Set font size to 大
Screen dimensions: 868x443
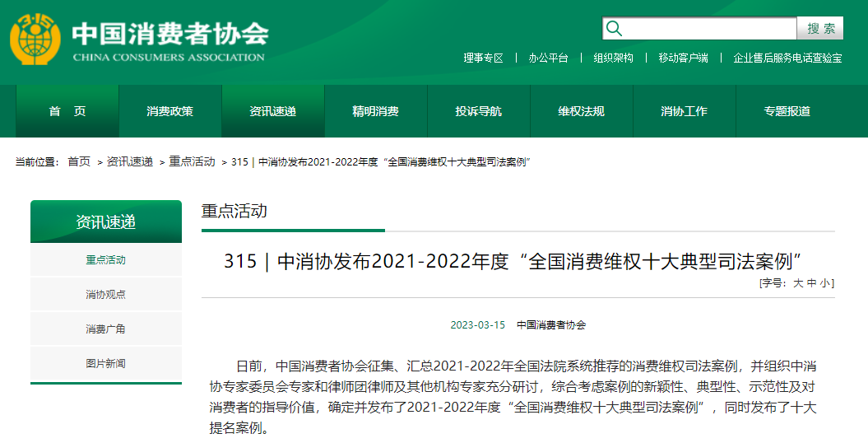[x=798, y=283]
